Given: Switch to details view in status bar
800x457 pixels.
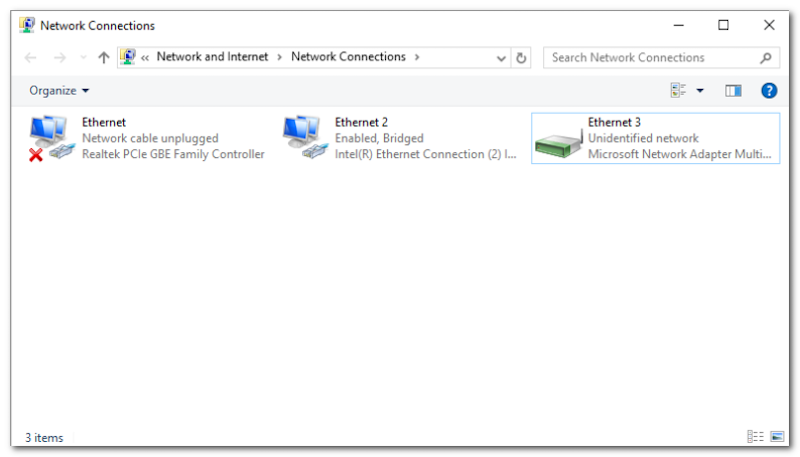Looking at the screenshot, I should 755,437.
